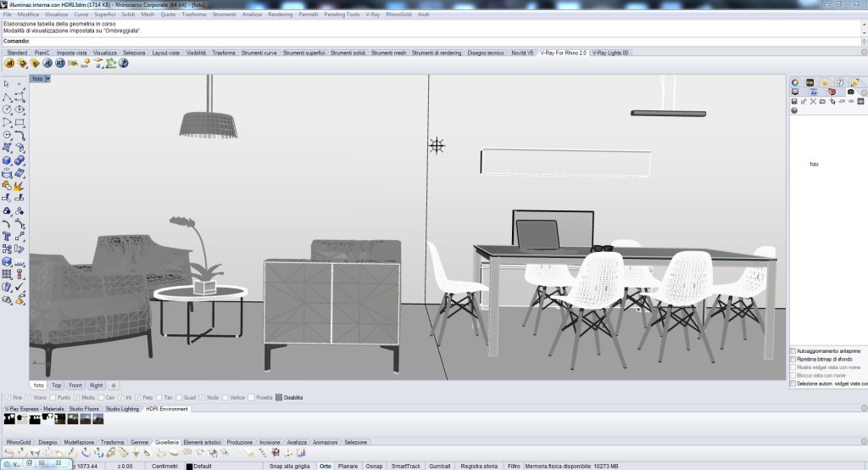This screenshot has height=470, width=868.
Task: Expand the viewport tabs add arrow
Action: 114,385
